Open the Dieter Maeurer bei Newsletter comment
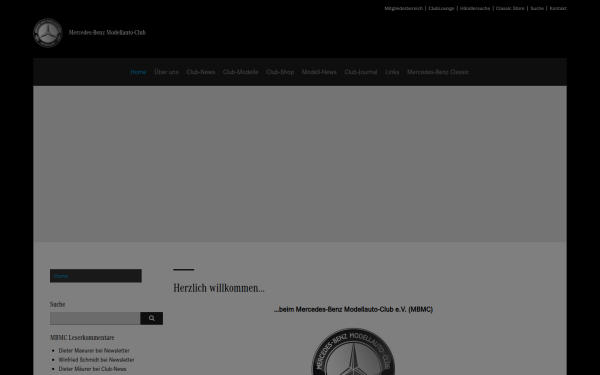The image size is (600, 375). pos(94,351)
